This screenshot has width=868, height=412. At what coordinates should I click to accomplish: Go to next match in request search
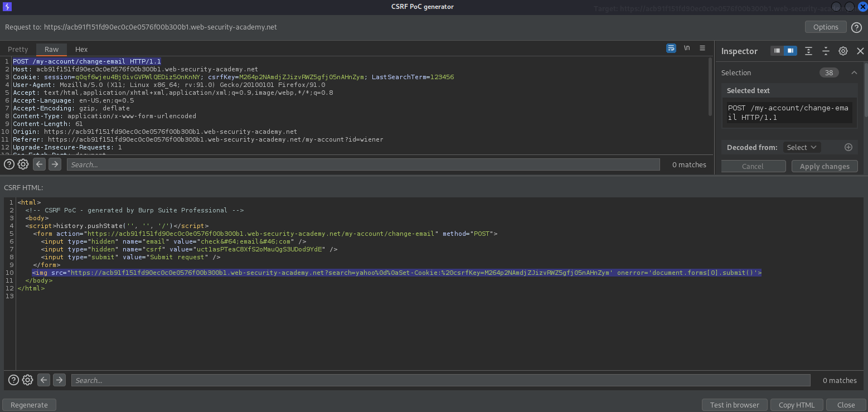(55, 164)
